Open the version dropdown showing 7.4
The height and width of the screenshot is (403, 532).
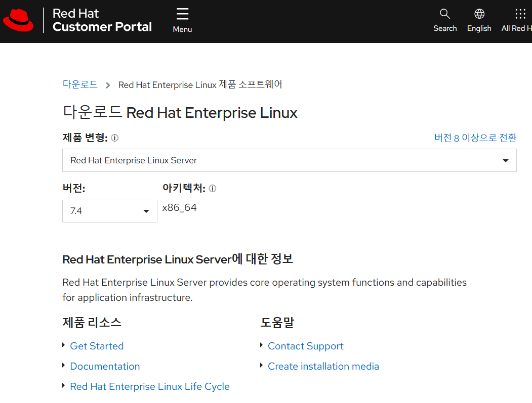point(109,211)
